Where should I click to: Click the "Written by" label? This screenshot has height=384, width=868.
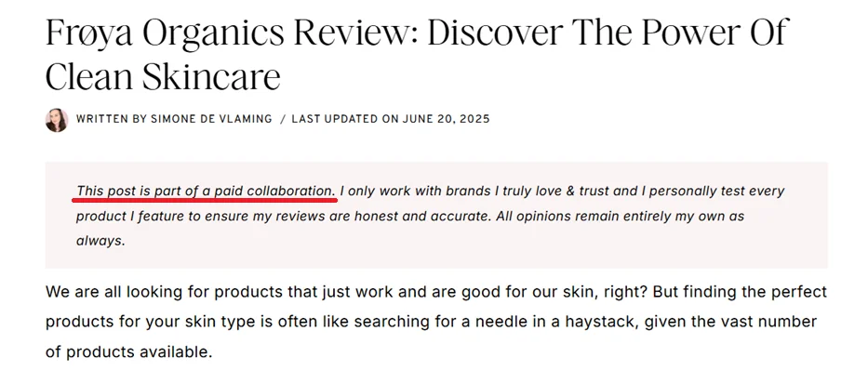pyautogui.click(x=112, y=119)
